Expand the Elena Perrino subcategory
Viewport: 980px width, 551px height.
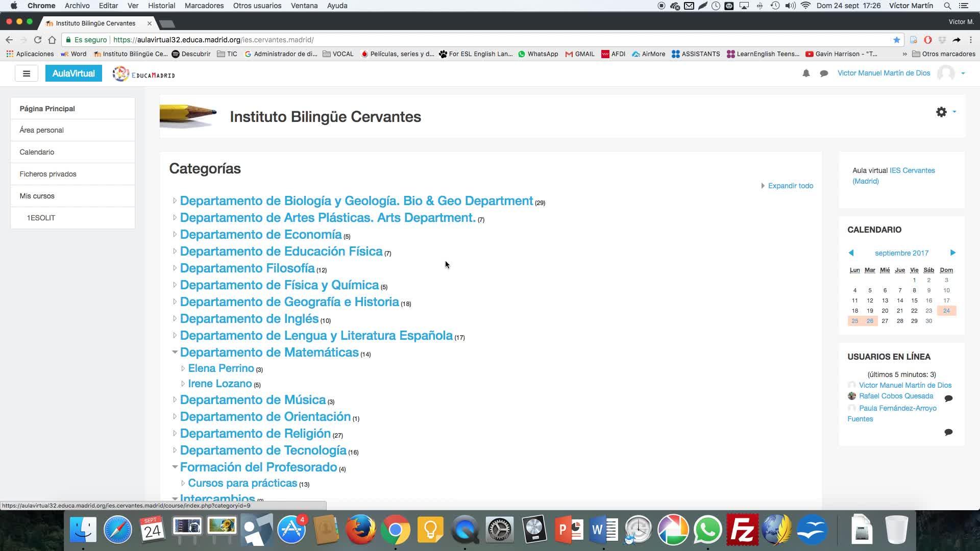[183, 368]
